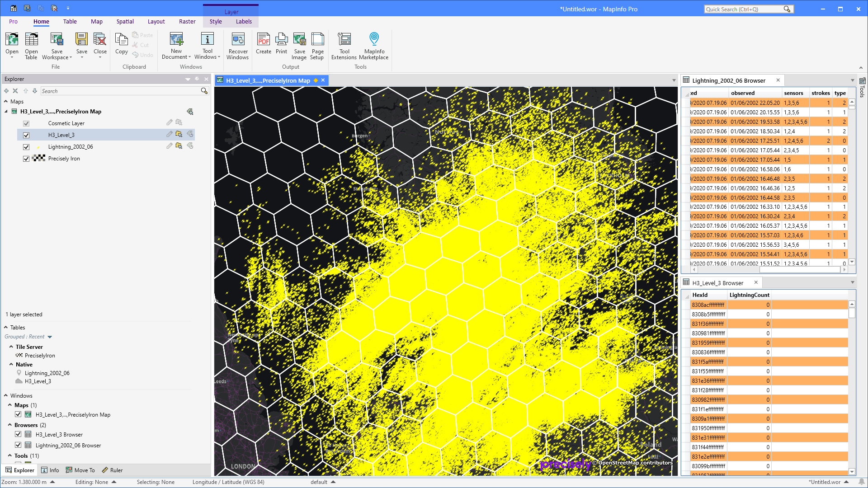
Task: Launch the MapInfo Marketplace
Action: (374, 45)
